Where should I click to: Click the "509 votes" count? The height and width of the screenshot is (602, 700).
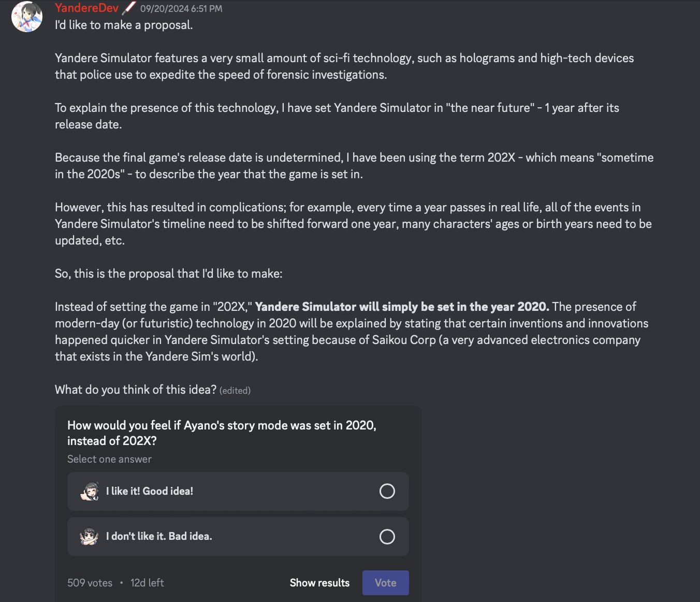pyautogui.click(x=90, y=583)
